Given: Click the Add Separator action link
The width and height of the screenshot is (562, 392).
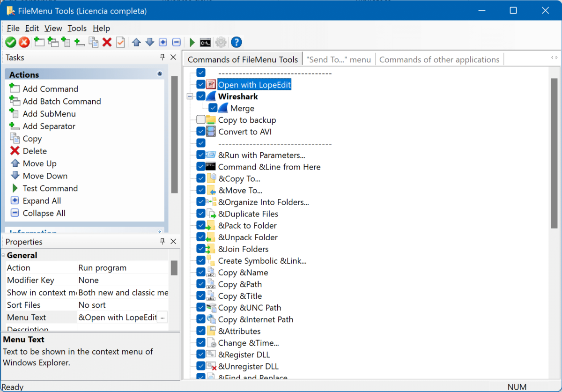Looking at the screenshot, I should click(x=49, y=126).
